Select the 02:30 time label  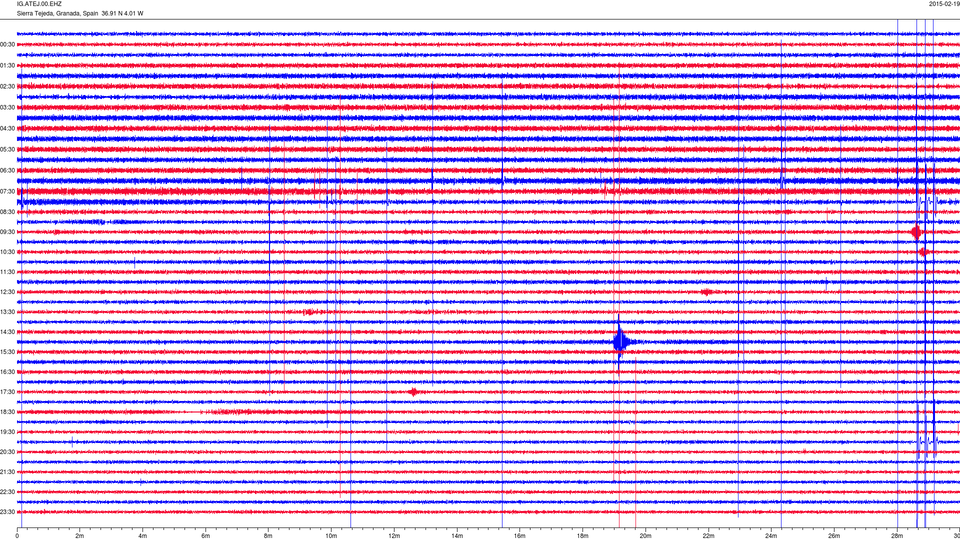pyautogui.click(x=7, y=86)
